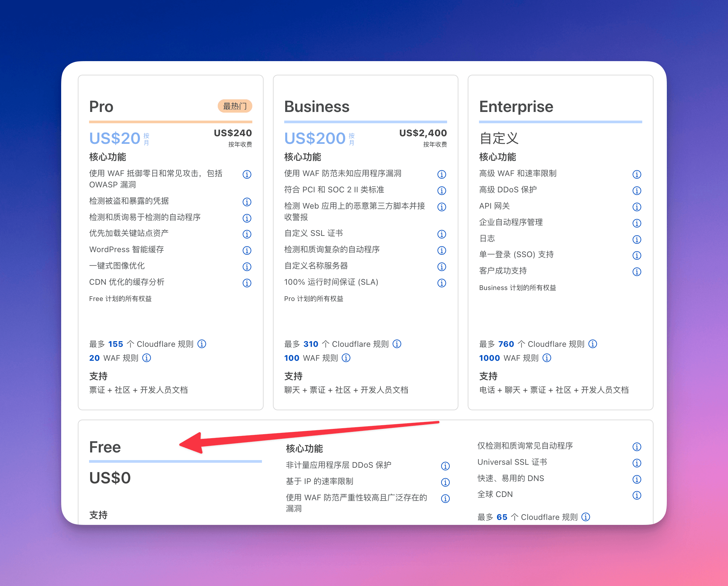
Task: Select the Pro plan heading
Action: click(x=101, y=107)
